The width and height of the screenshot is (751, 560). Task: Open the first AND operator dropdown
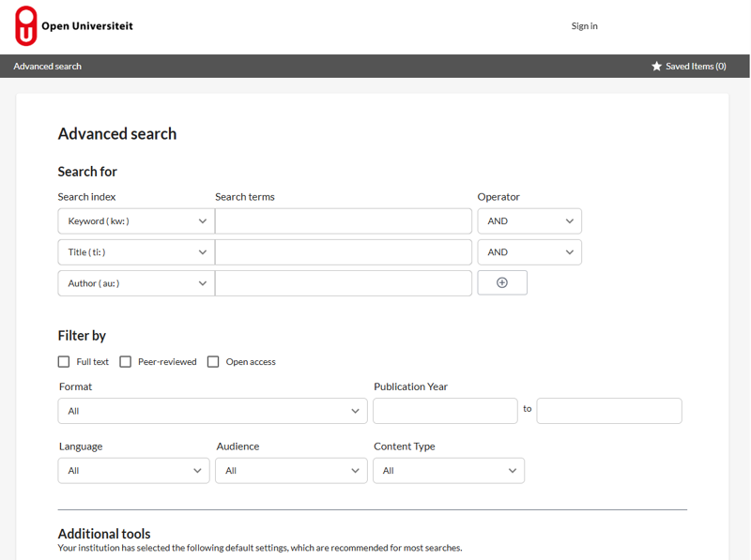pyautogui.click(x=529, y=221)
